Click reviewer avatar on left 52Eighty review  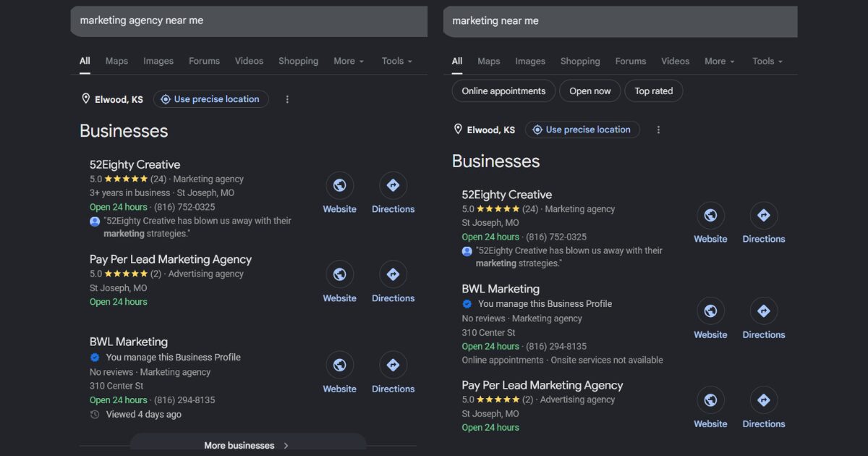point(95,221)
